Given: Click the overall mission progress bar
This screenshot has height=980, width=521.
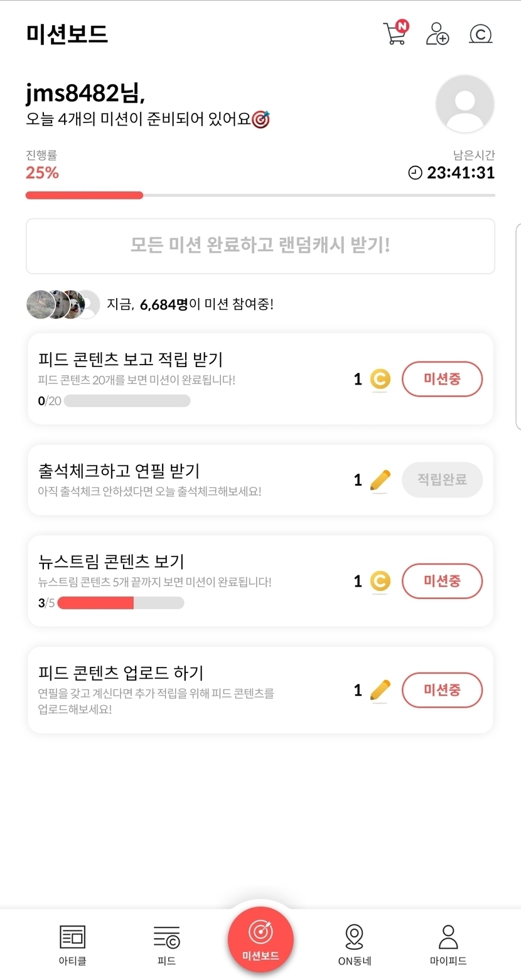Looking at the screenshot, I should tap(260, 195).
